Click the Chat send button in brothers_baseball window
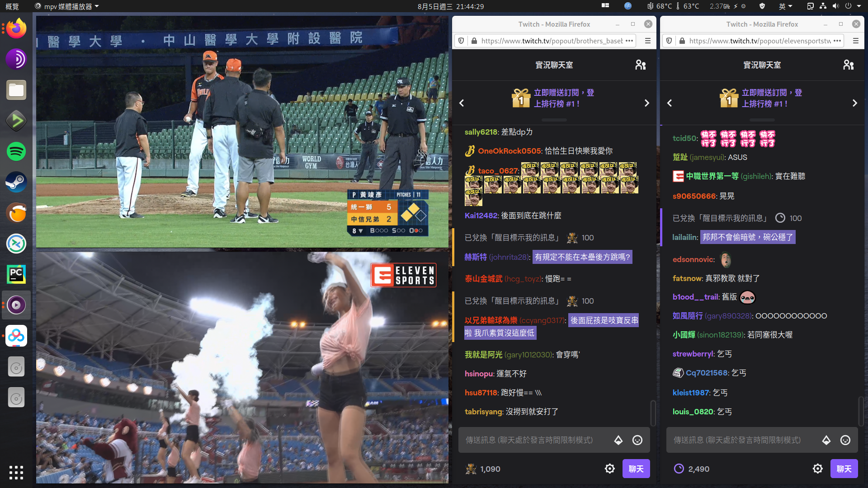The width and height of the screenshot is (868, 488). point(636,469)
